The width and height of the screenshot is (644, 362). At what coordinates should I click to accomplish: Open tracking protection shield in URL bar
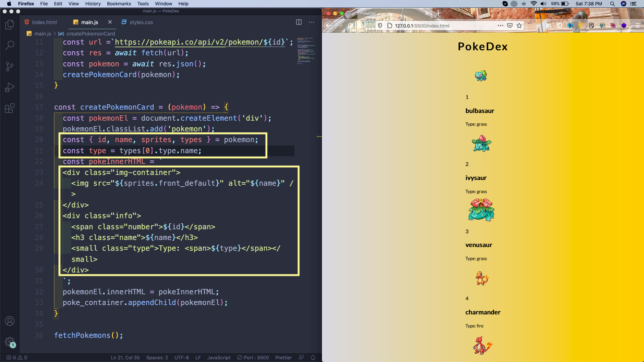point(380,25)
